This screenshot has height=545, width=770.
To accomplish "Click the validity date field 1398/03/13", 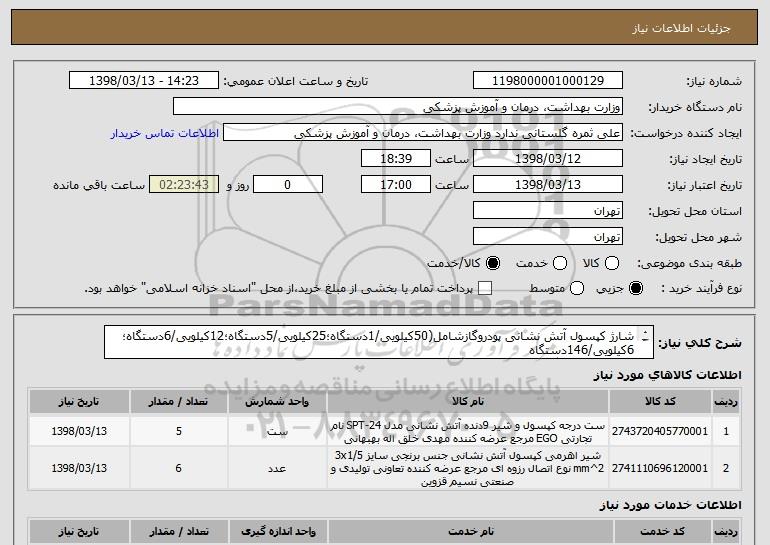I will tap(548, 185).
